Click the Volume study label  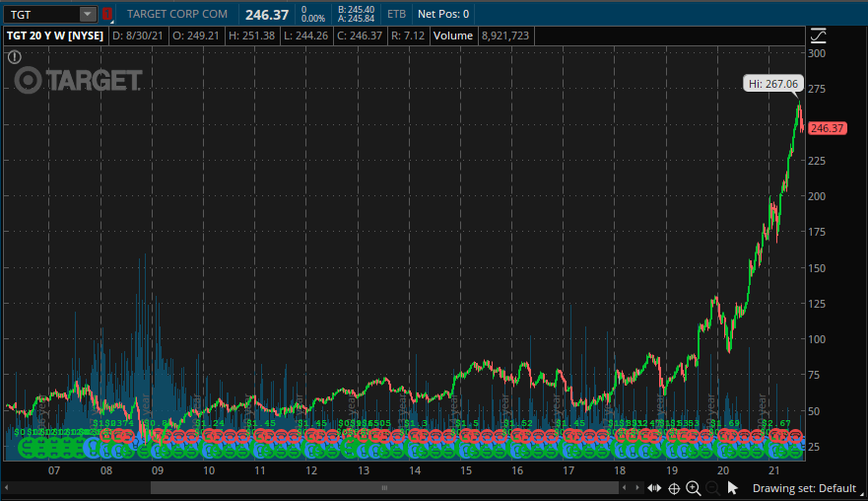point(453,36)
